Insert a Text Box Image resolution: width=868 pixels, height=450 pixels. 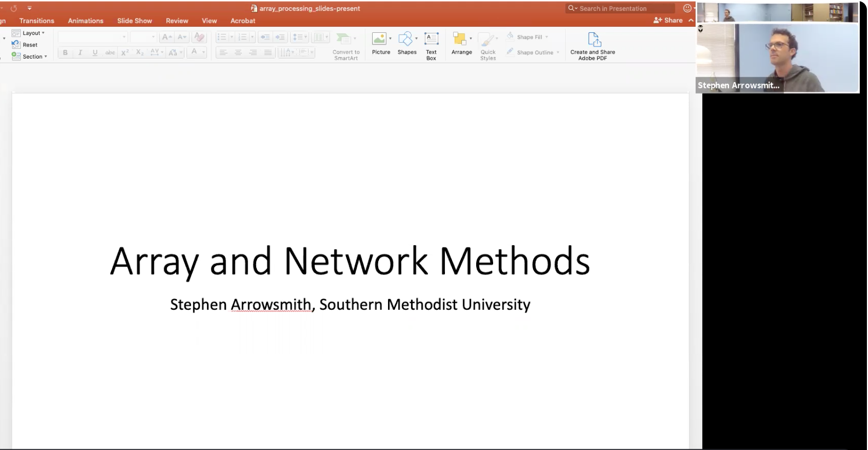point(431,44)
